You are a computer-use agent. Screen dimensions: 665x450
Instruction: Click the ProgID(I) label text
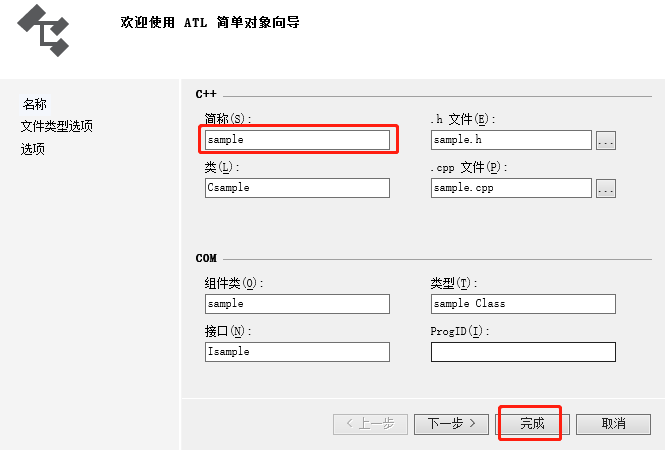(x=460, y=331)
